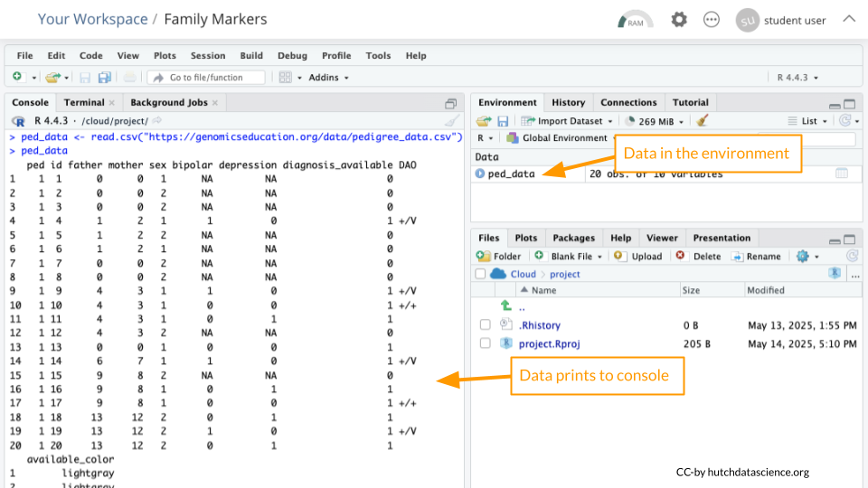Open the Session menu

coord(208,55)
